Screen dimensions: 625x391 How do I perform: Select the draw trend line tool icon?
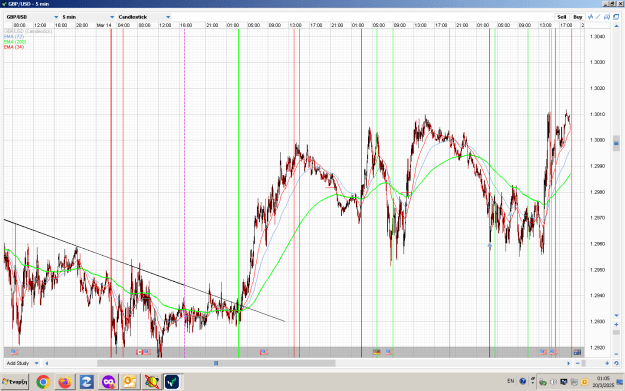(x=598, y=17)
